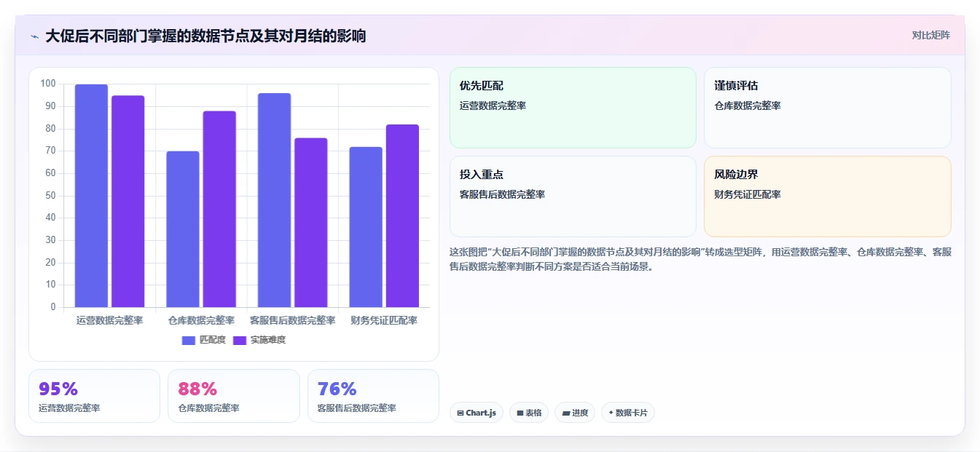Click the 财务凭证匹配率 匹配度 bar
The height and width of the screenshot is (452, 980).
[x=366, y=227]
